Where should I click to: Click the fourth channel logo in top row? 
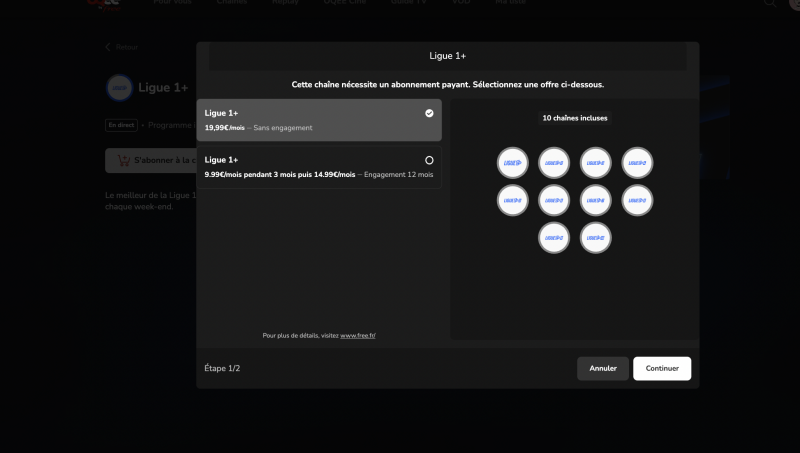[x=637, y=162]
